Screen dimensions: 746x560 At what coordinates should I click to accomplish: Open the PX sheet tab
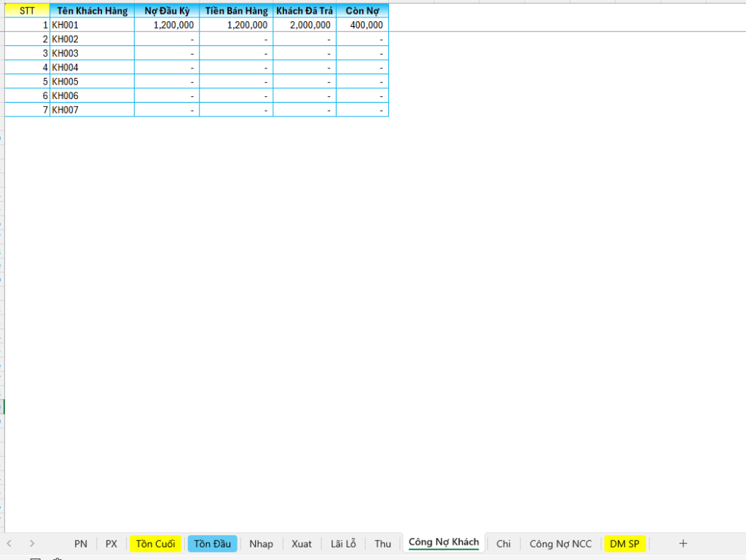point(111,543)
